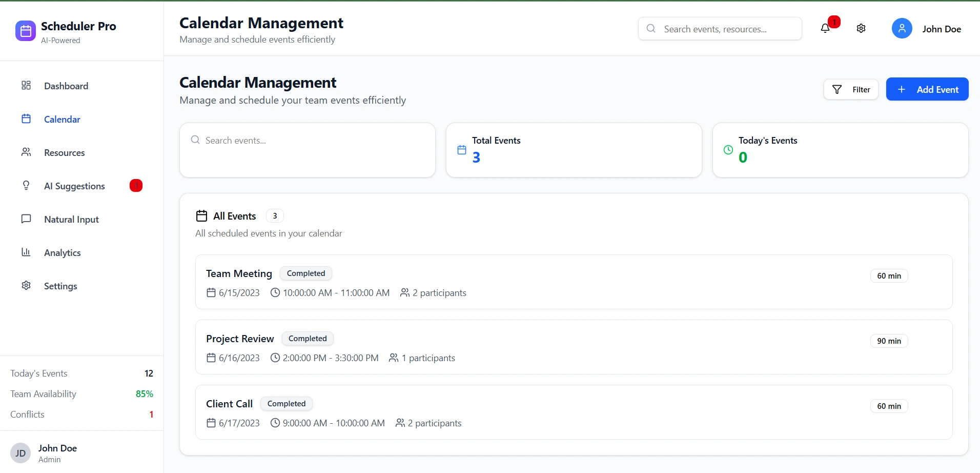Click the All Events count badge 3
The height and width of the screenshot is (473, 980).
coord(275,216)
